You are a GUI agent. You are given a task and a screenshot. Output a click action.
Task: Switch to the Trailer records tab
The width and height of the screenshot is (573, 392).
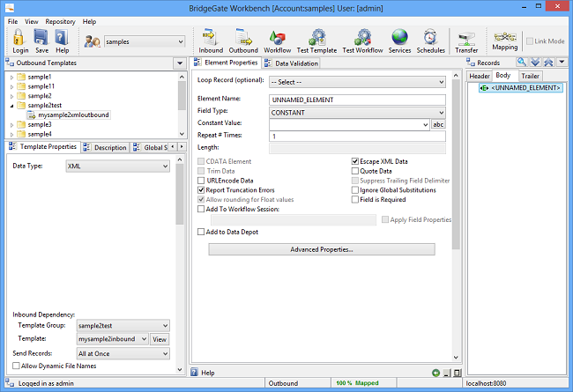(530, 76)
